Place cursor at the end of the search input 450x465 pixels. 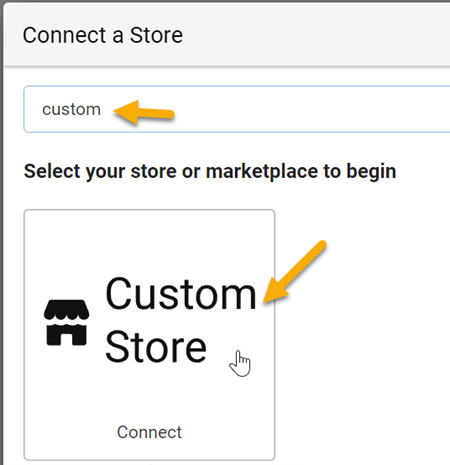102,109
